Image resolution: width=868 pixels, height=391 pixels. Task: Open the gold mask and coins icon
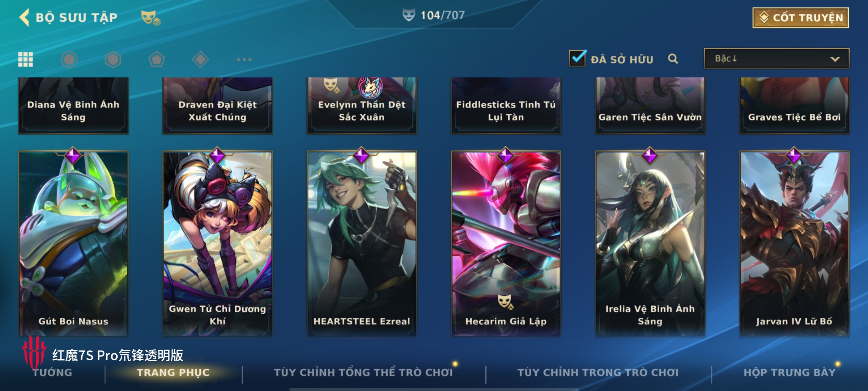(x=151, y=18)
